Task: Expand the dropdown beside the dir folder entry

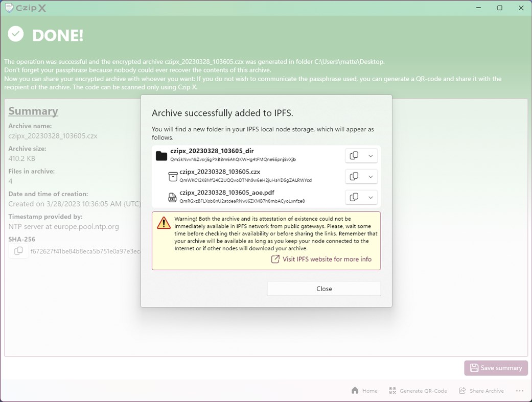Action: [x=370, y=155]
